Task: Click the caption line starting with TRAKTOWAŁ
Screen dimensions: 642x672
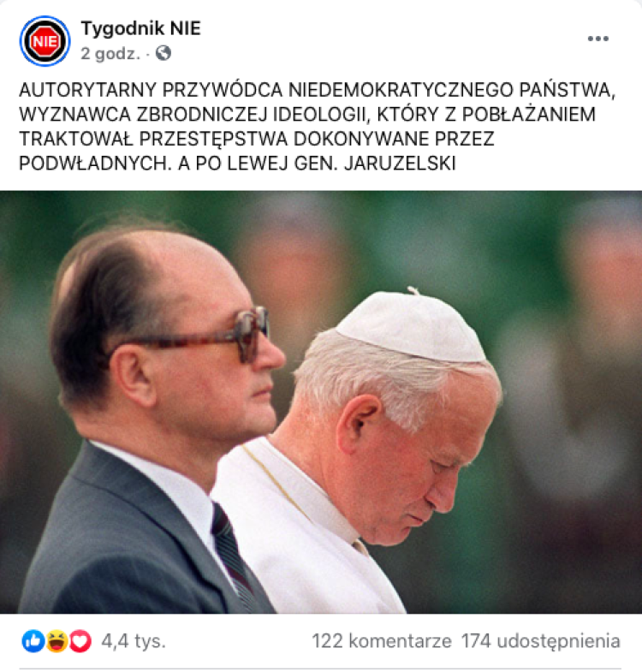Action: 257,140
